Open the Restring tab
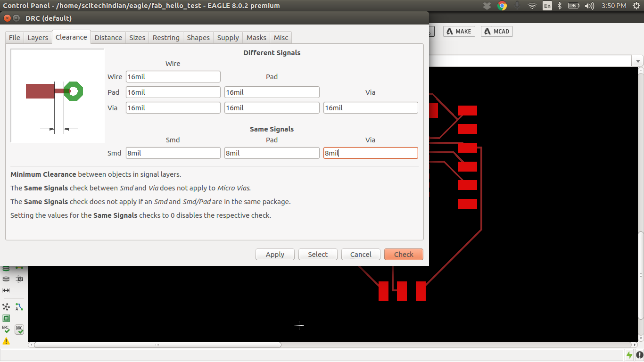Viewport: 644px width, 362px height. (x=166, y=38)
